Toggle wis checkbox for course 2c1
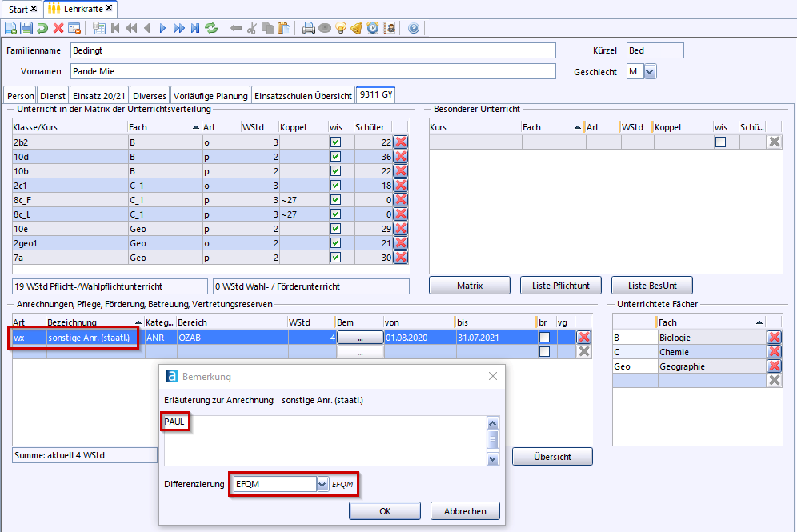Image resolution: width=797 pixels, height=532 pixels. (x=335, y=186)
